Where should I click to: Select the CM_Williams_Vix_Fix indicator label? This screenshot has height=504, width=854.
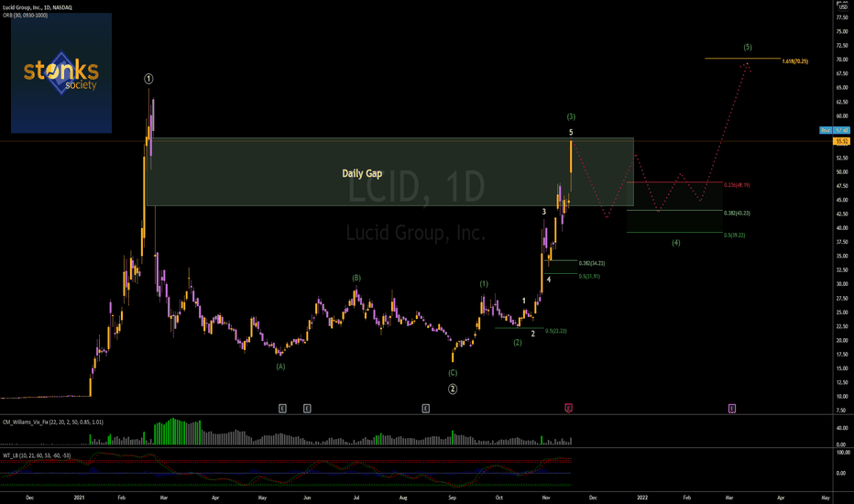(x=53, y=422)
